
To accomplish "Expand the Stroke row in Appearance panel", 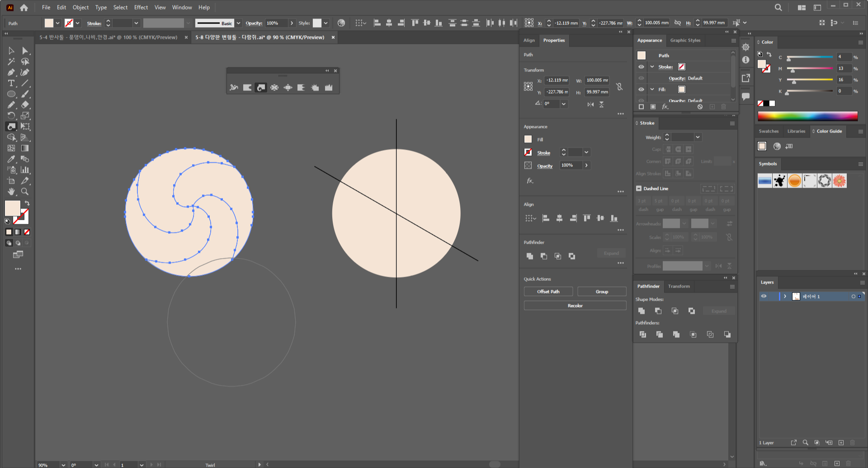I will click(652, 67).
